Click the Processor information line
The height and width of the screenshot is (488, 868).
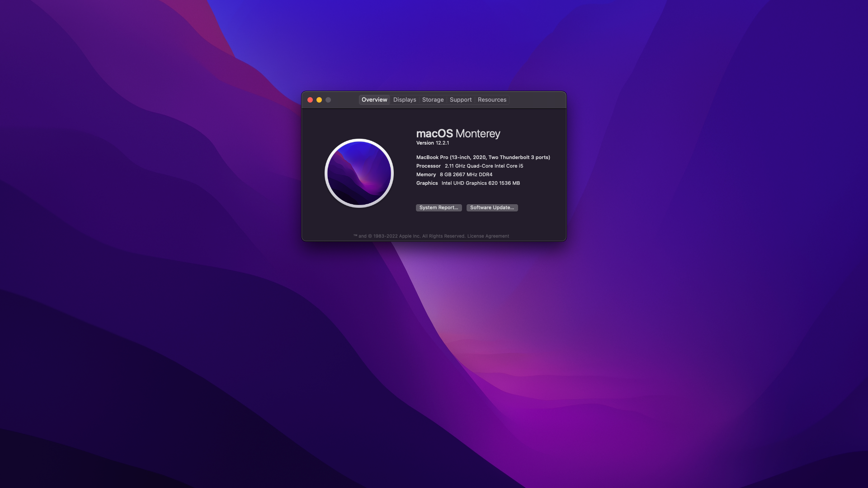469,166
